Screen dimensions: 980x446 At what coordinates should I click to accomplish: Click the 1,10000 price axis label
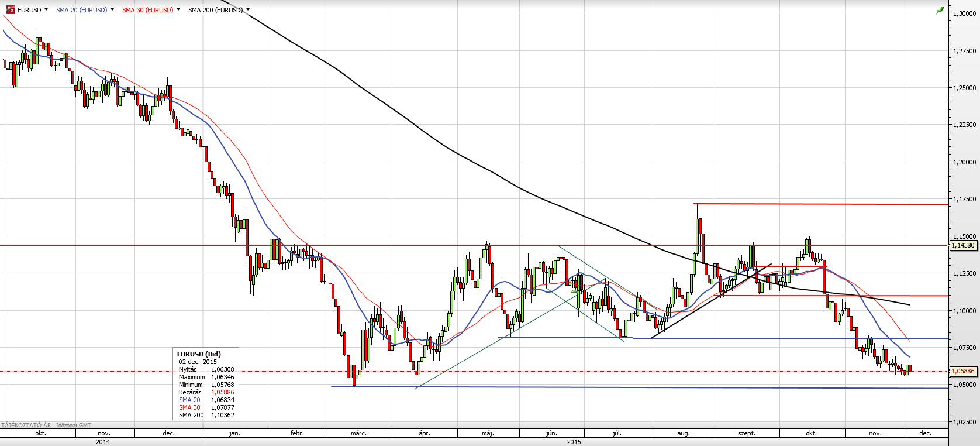pos(964,311)
